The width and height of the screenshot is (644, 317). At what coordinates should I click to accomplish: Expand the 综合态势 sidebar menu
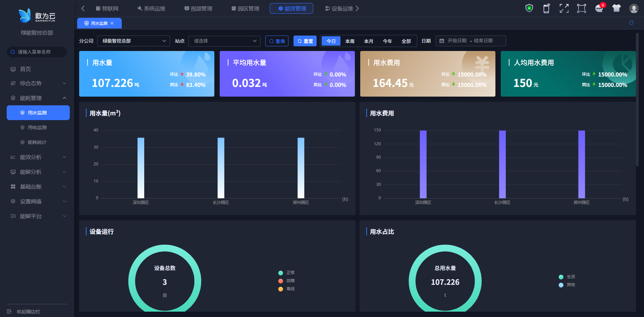[38, 83]
